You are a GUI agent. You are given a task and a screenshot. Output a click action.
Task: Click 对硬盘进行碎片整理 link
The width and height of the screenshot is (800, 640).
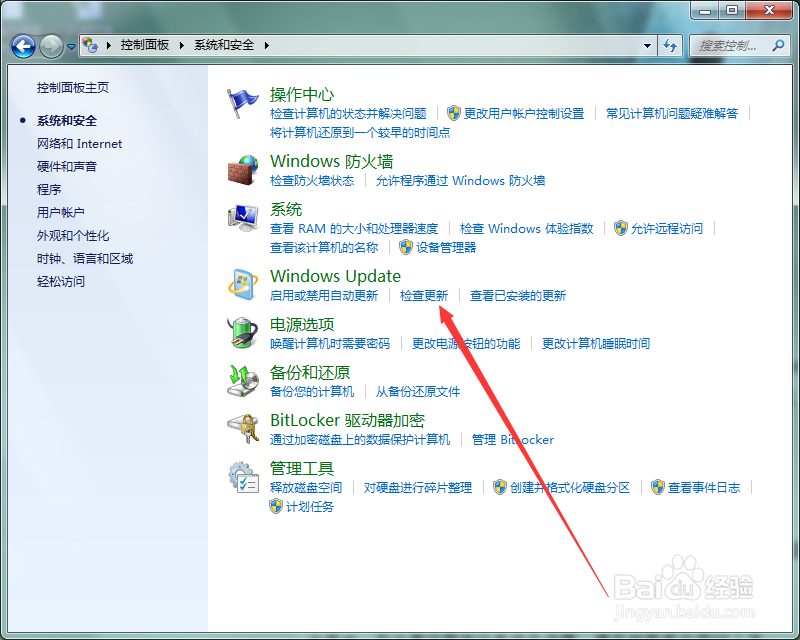click(418, 488)
